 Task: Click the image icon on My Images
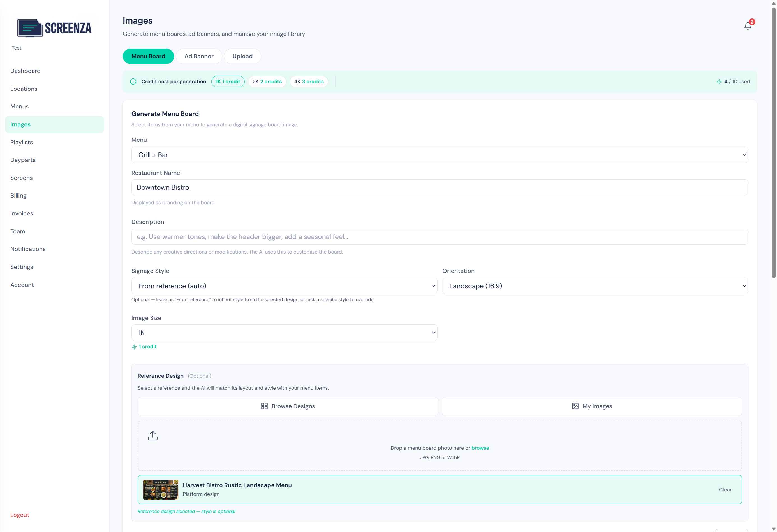coord(575,406)
